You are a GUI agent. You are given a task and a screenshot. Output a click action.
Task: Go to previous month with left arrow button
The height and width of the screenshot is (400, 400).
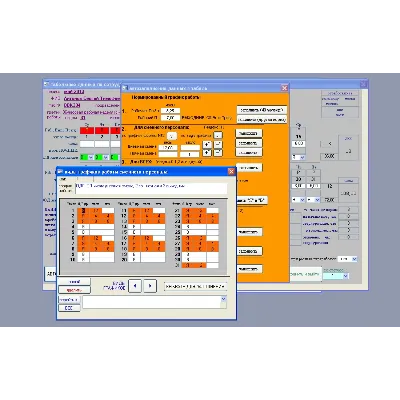coord(135,286)
